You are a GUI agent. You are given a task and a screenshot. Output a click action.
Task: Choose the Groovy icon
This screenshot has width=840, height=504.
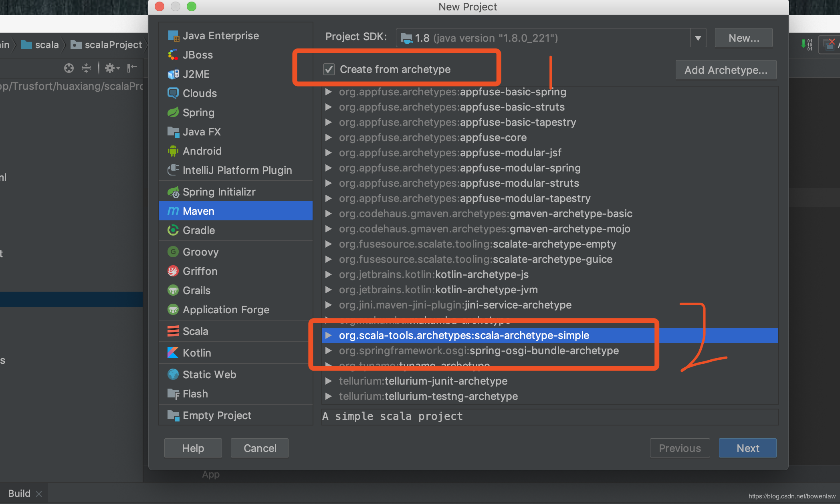[173, 252]
